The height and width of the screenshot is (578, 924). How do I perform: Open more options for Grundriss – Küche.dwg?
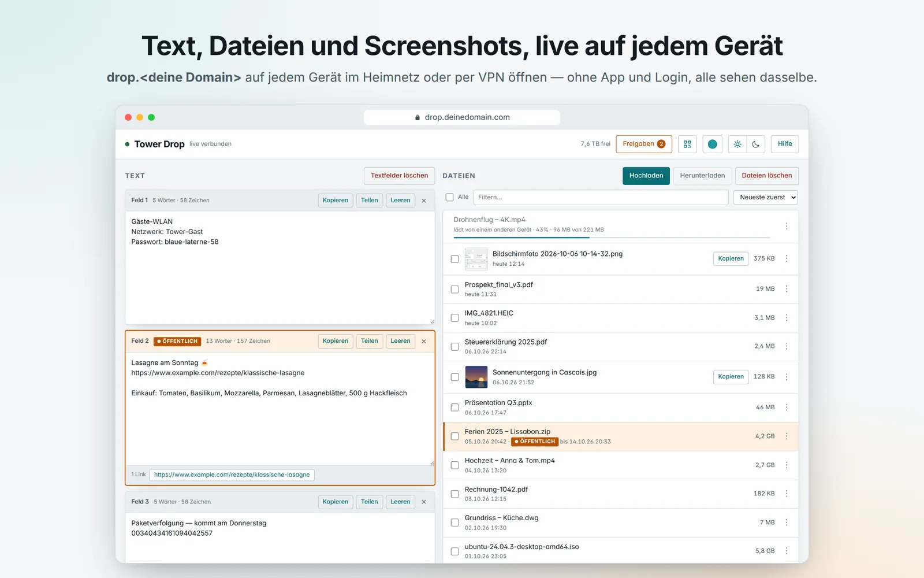787,523
